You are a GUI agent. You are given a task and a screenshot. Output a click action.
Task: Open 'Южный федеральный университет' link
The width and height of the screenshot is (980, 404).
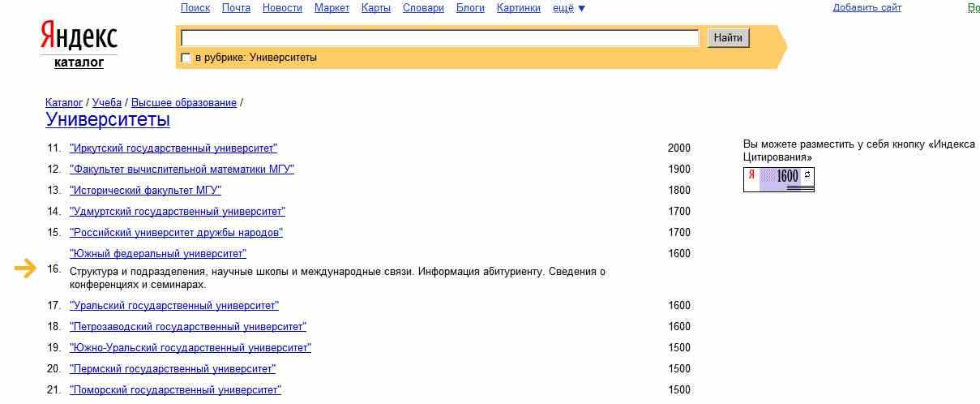tap(158, 254)
